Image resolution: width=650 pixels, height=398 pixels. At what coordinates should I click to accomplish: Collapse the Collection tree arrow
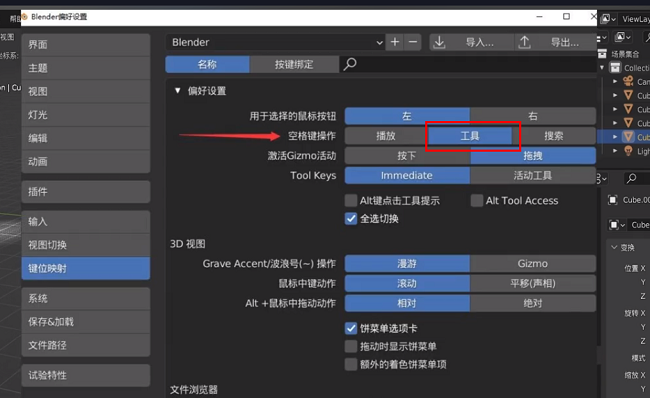(602, 68)
